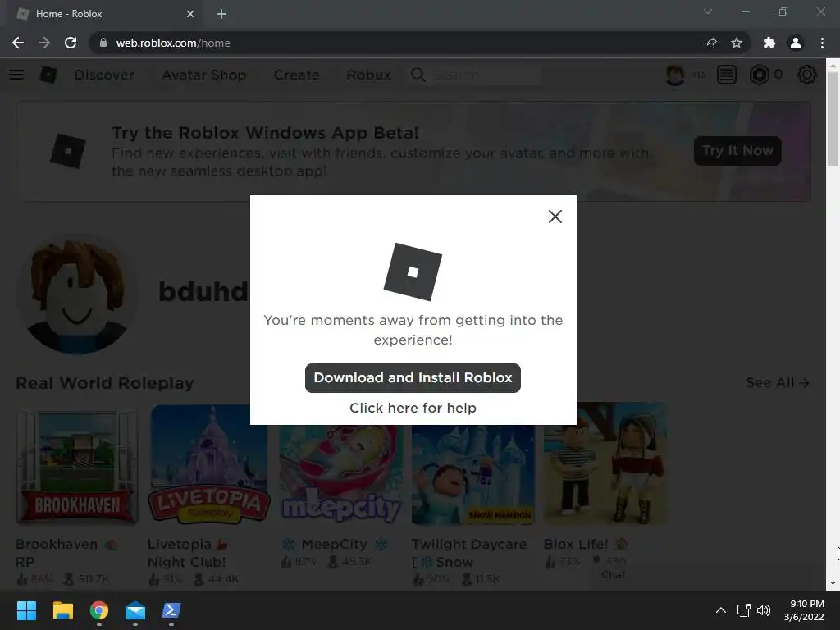Open PowerShell from the taskbar
This screenshot has height=630, width=840.
point(171,610)
